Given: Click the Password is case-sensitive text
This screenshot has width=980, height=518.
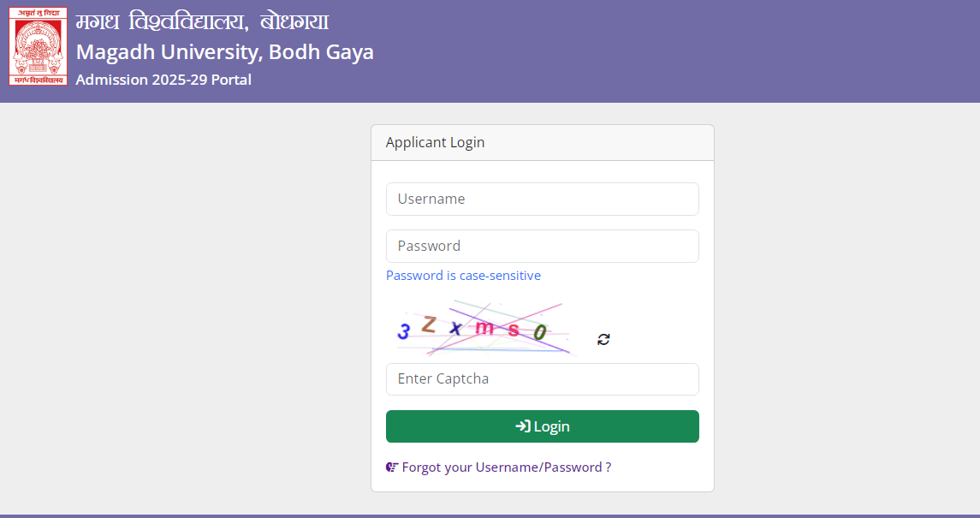Looking at the screenshot, I should (463, 275).
